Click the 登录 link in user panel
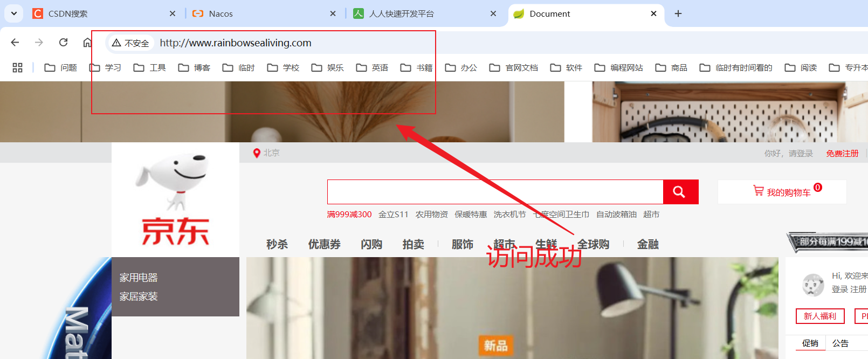This screenshot has height=359, width=868. 839,289
